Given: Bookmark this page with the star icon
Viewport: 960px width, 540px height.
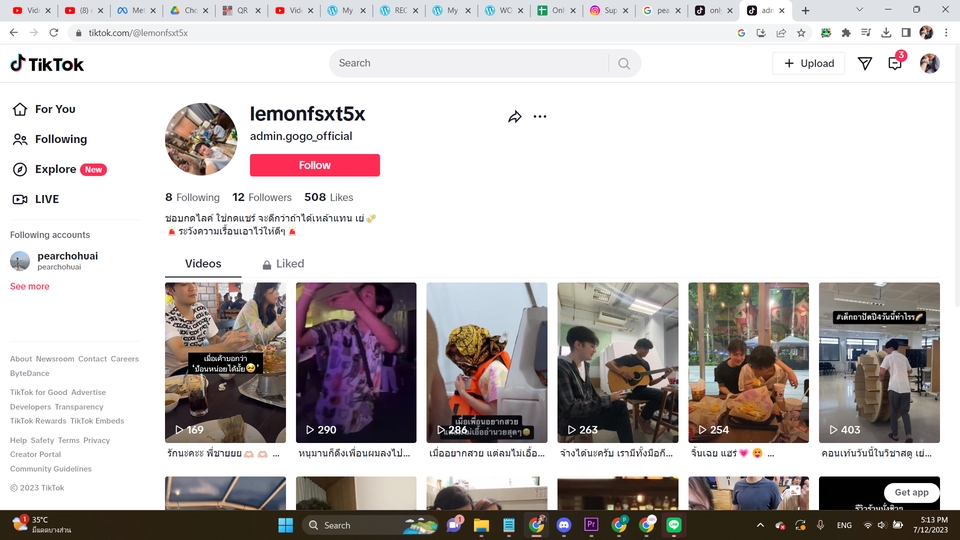Looking at the screenshot, I should [x=801, y=33].
